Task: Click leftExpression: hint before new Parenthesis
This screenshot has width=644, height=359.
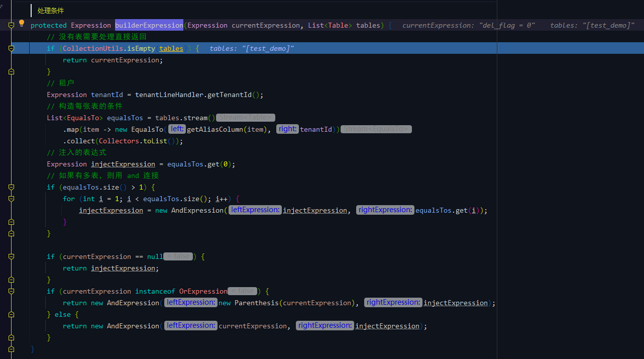Action: coord(191,303)
